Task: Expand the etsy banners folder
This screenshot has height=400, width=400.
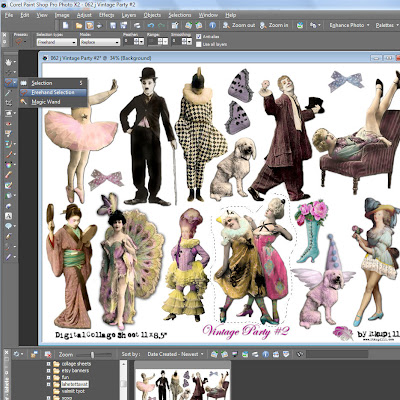Action: (x=48, y=371)
